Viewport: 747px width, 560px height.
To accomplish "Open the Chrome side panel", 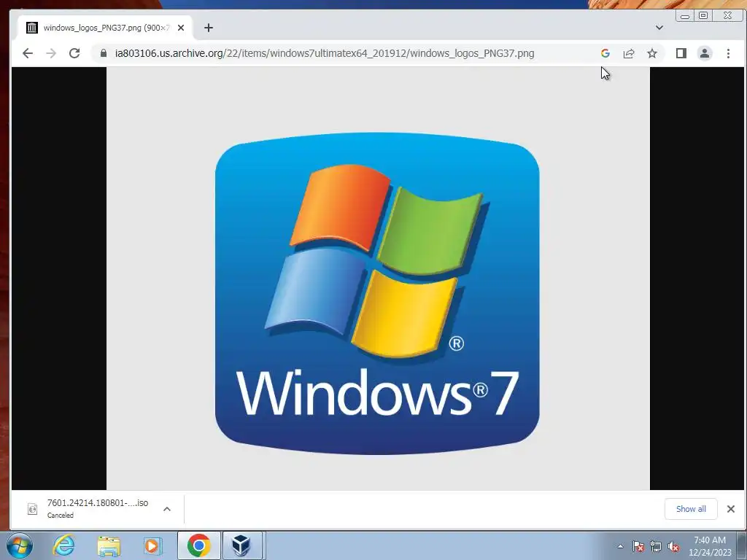I will coord(681,53).
